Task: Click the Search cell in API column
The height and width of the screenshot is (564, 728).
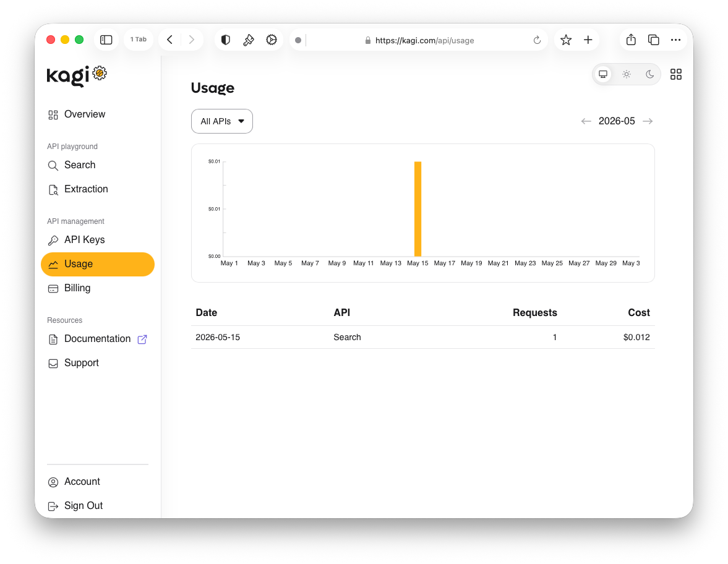Action: (x=347, y=338)
